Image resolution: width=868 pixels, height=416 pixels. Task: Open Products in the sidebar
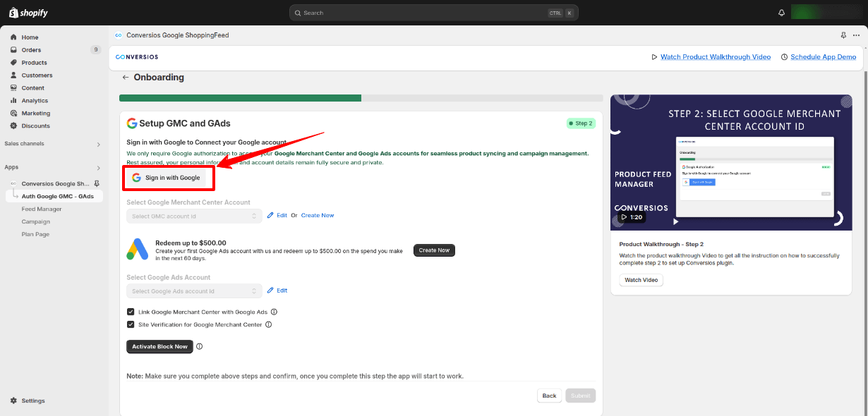coord(34,63)
